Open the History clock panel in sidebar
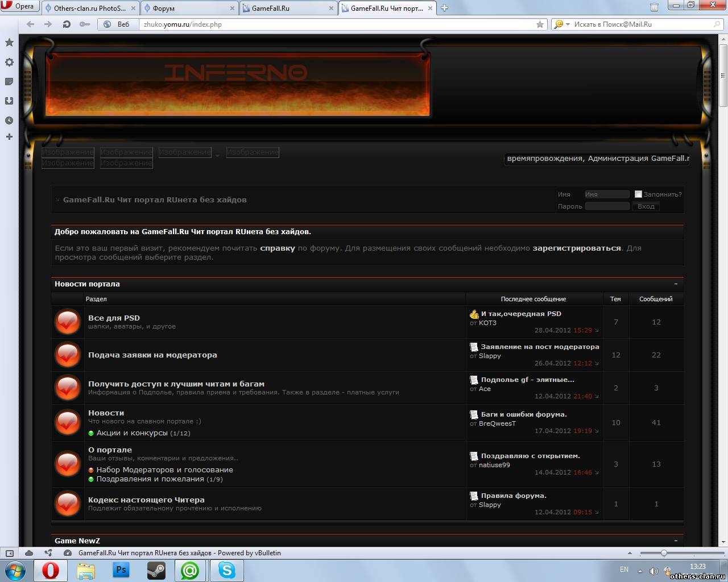 (x=9, y=120)
